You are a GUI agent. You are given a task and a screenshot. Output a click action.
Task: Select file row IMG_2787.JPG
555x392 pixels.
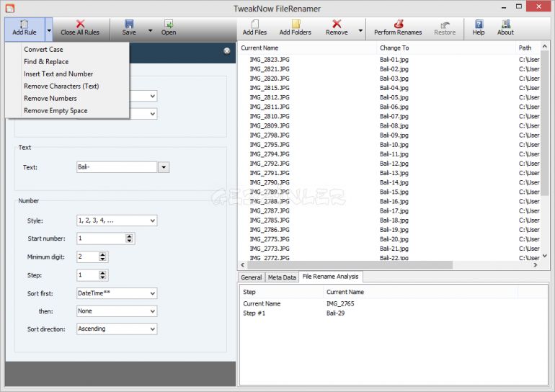point(270,211)
